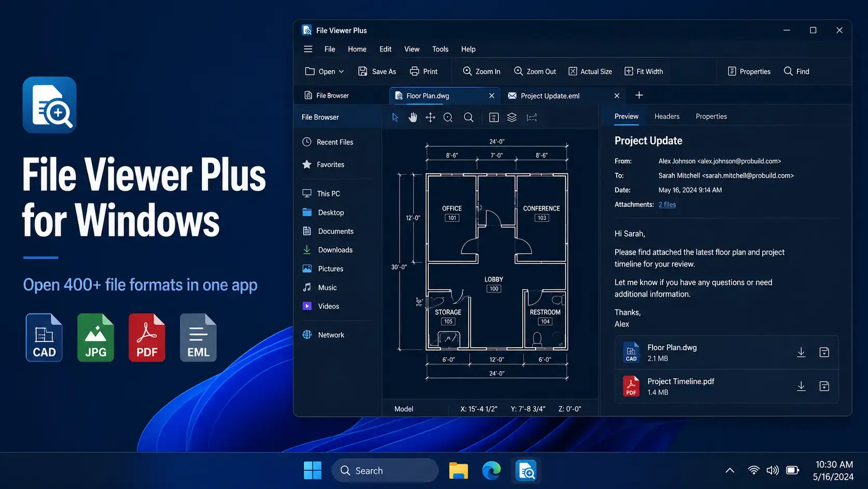
Task: Open the Properties toolbar button
Action: (749, 71)
